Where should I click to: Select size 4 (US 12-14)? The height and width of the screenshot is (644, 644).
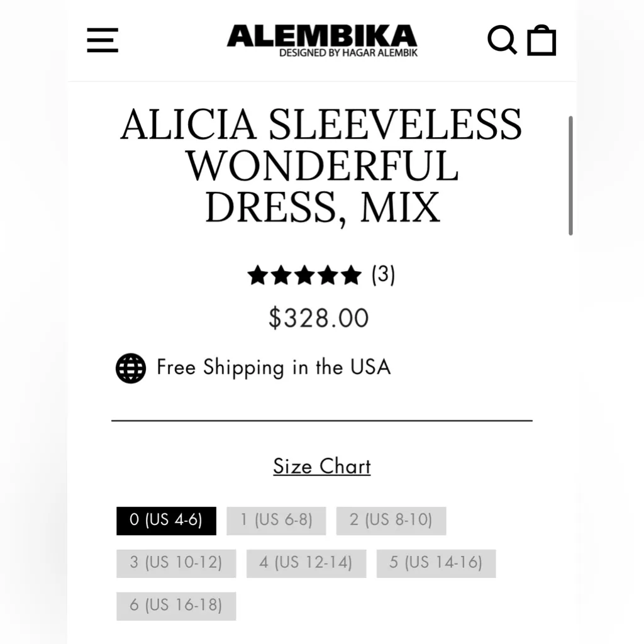tap(306, 563)
